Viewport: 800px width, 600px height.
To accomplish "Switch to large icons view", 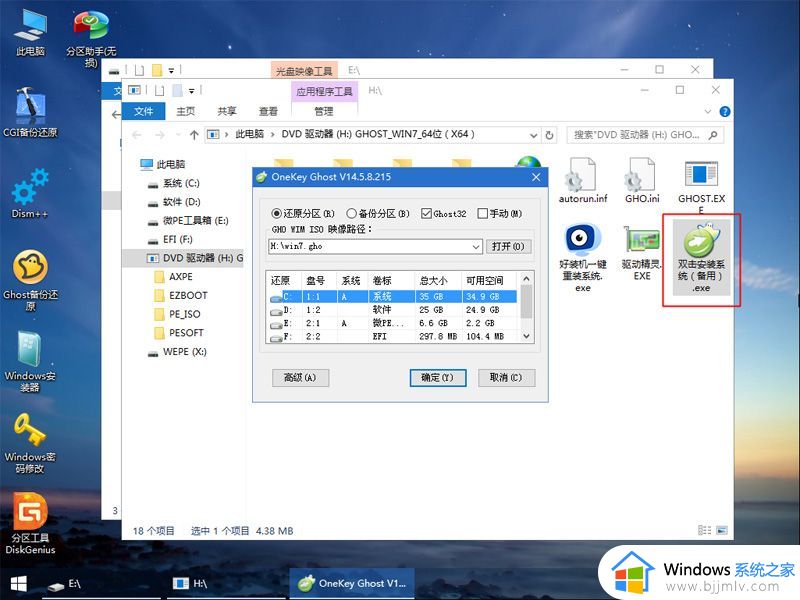I will [x=722, y=531].
